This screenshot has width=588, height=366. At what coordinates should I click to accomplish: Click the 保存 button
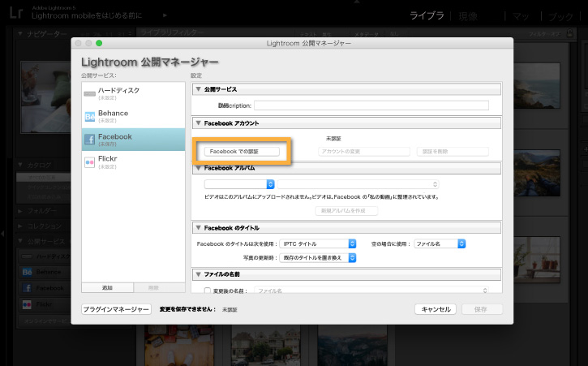click(482, 309)
